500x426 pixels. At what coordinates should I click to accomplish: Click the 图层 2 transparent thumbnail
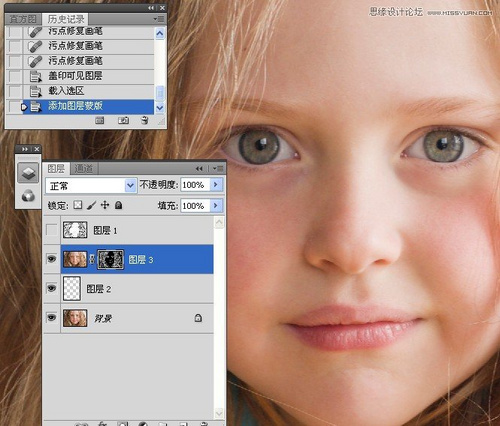(72, 288)
